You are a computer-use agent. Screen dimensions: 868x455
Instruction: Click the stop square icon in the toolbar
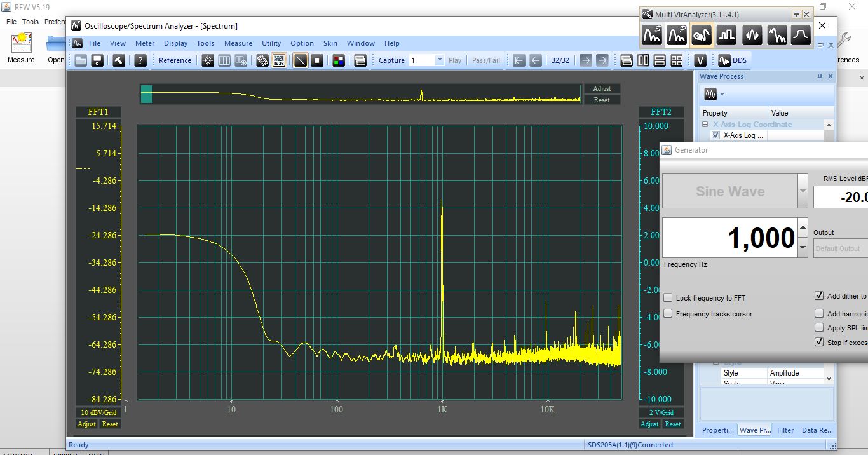pos(317,60)
